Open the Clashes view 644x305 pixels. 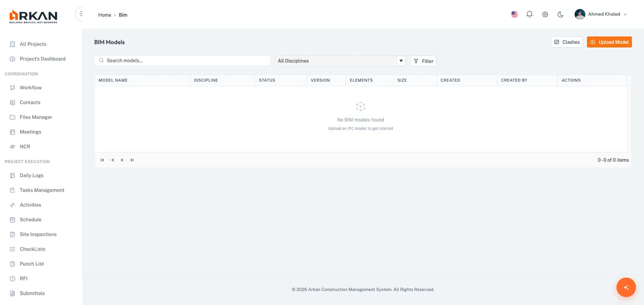tap(567, 42)
